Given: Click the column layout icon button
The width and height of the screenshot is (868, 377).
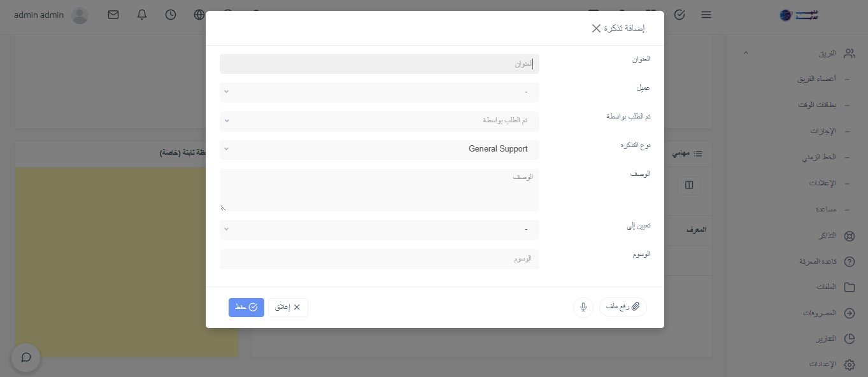Looking at the screenshot, I should pyautogui.click(x=688, y=185).
